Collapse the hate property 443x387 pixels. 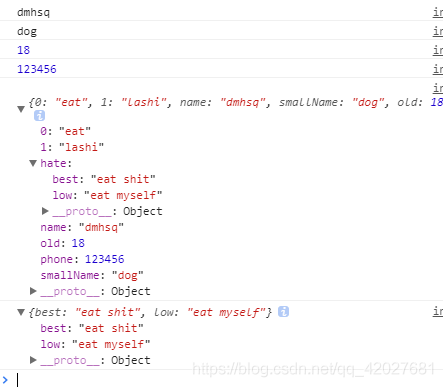click(x=33, y=163)
